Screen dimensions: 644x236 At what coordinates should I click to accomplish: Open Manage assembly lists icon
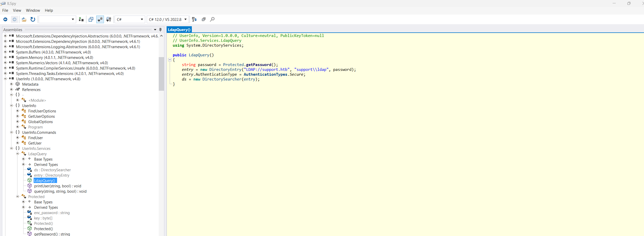[x=81, y=19]
